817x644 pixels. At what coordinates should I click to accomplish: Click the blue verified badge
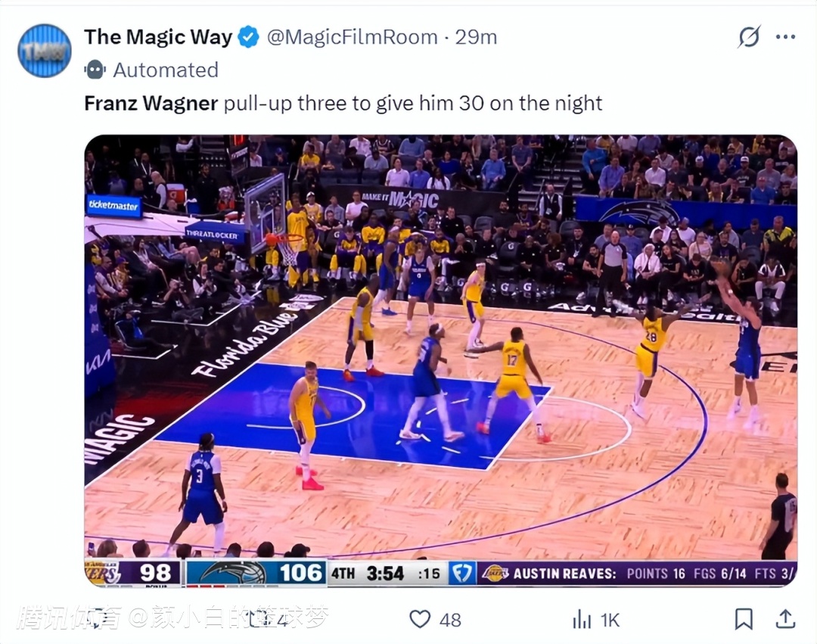coord(249,37)
